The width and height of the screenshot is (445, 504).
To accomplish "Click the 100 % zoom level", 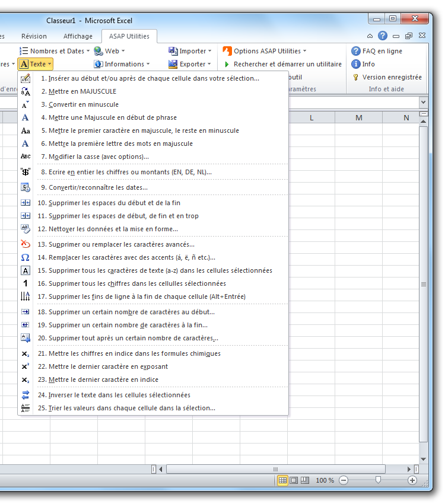I will [x=325, y=480].
